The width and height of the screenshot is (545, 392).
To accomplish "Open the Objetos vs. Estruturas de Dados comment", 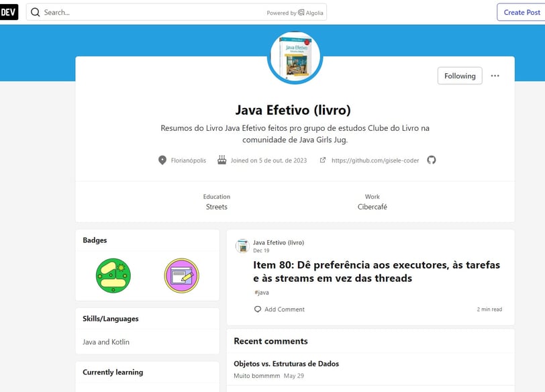I will pyautogui.click(x=286, y=364).
